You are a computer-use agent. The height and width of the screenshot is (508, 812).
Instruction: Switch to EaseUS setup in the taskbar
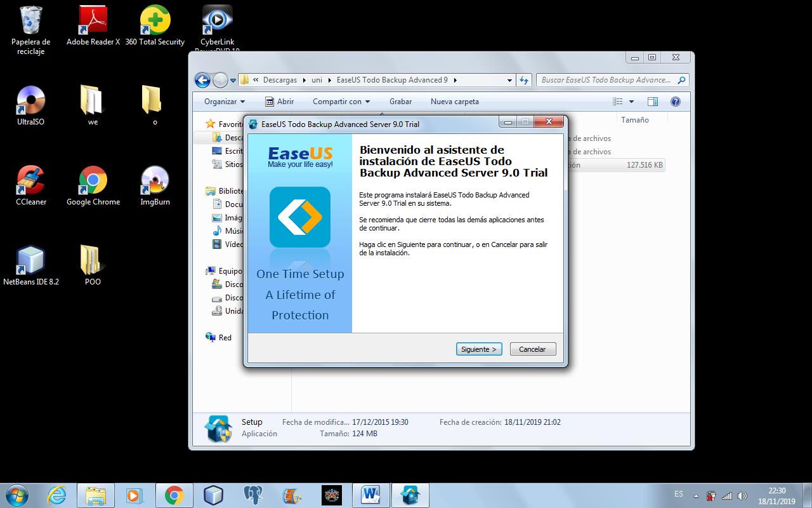tap(410, 495)
